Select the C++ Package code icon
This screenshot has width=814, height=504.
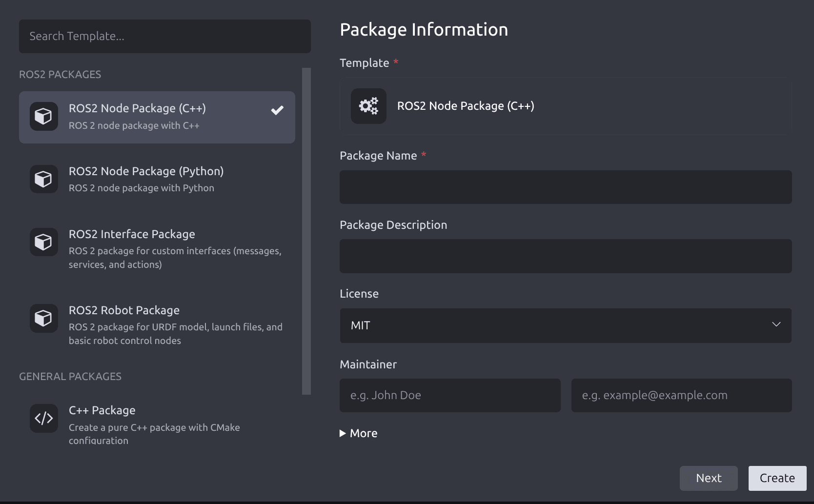pos(43,418)
